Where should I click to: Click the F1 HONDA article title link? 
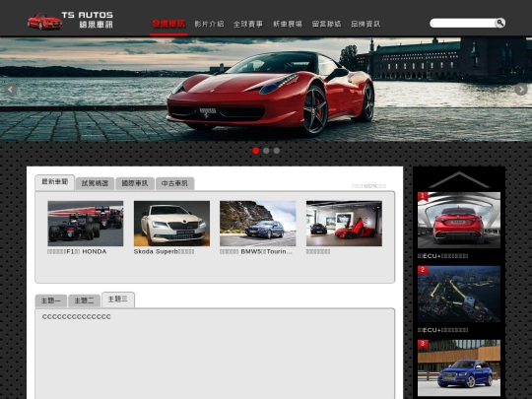77,252
